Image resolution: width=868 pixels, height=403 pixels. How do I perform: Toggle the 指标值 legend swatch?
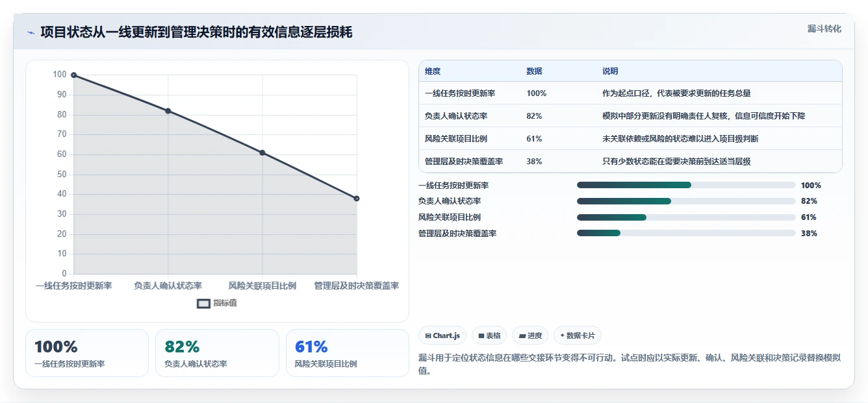coord(203,303)
